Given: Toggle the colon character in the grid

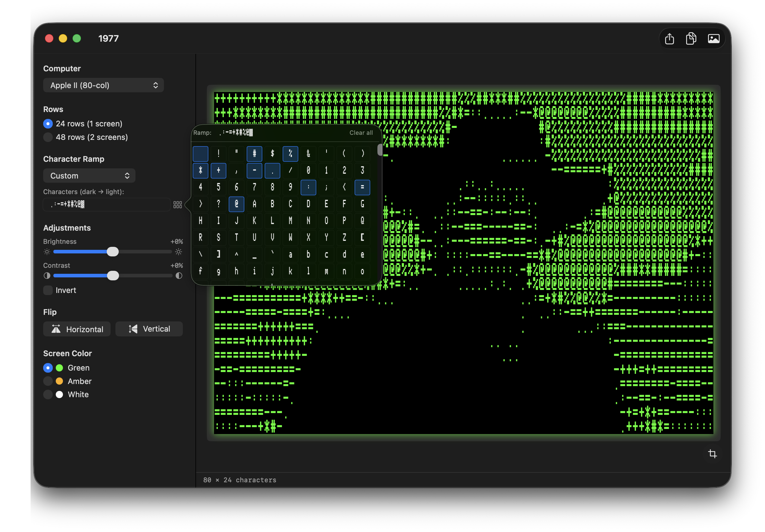Looking at the screenshot, I should click(308, 187).
